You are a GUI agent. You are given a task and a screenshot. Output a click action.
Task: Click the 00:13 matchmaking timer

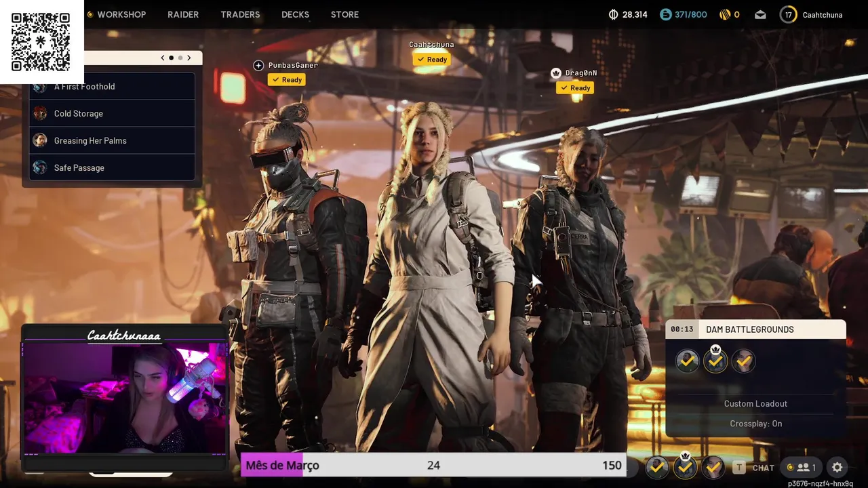pyautogui.click(x=682, y=329)
